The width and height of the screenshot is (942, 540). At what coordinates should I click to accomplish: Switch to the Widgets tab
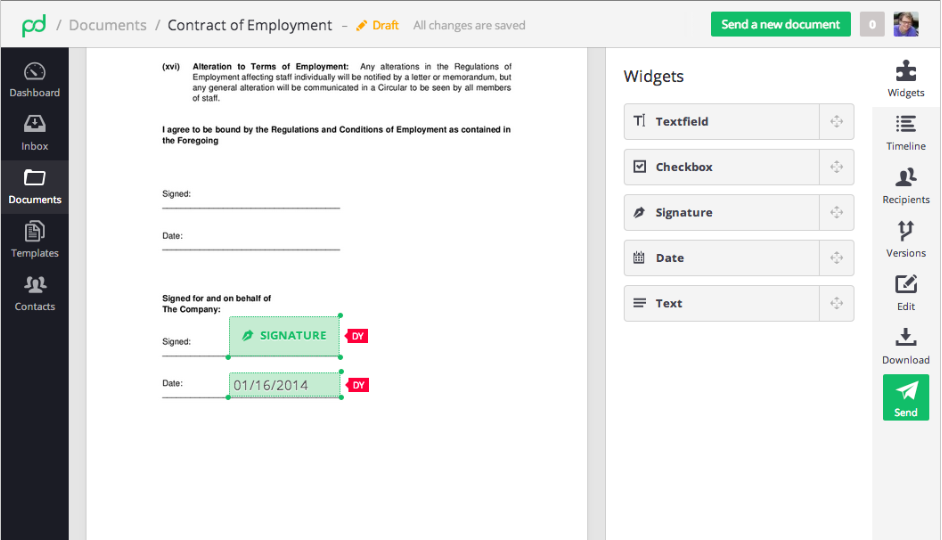(x=905, y=80)
